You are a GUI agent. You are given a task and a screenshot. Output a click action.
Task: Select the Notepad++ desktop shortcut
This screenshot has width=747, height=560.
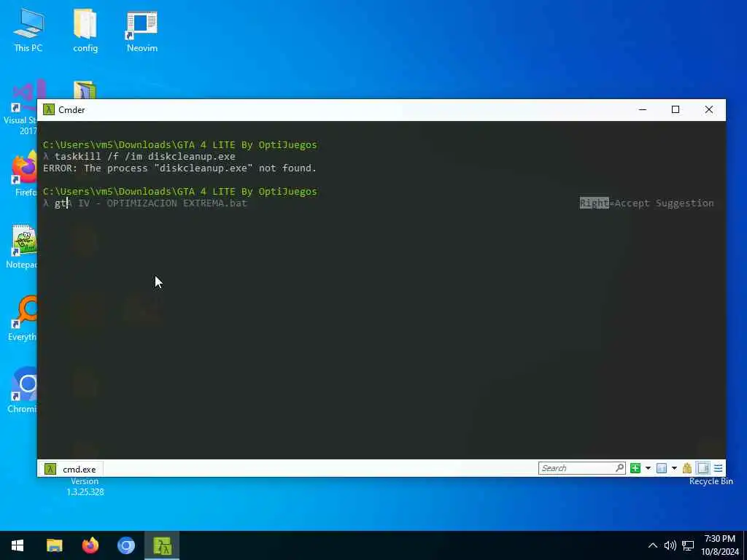tap(21, 246)
